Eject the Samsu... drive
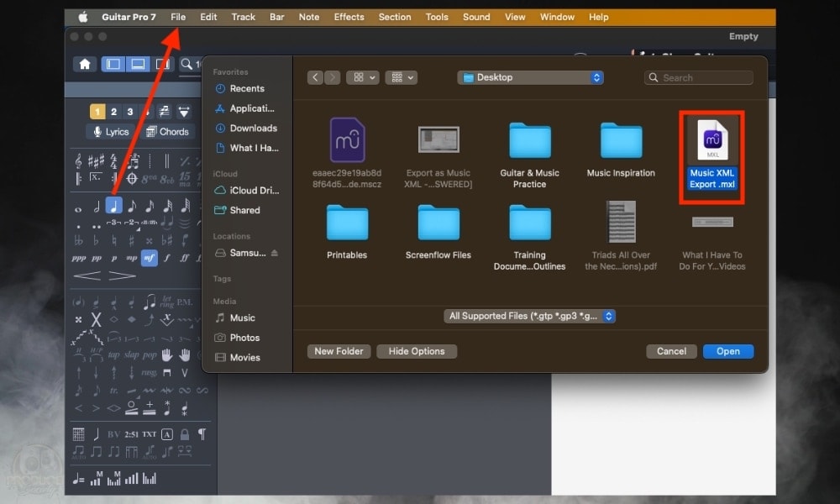Viewport: 840px width, 504px height. (275, 253)
